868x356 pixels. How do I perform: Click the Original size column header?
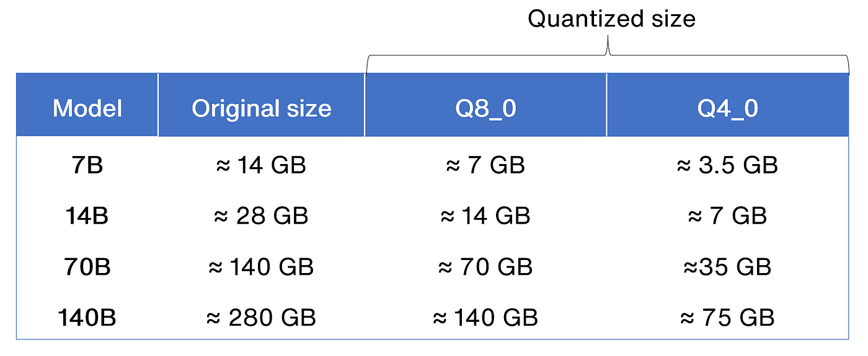point(261,109)
